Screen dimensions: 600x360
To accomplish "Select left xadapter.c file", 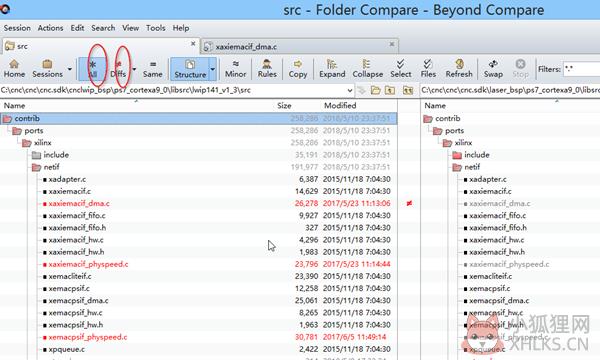I will (67, 179).
